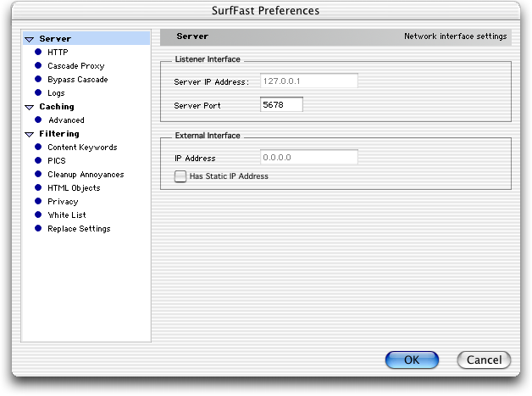Collapse the Server disclosure triangle

(x=30, y=39)
